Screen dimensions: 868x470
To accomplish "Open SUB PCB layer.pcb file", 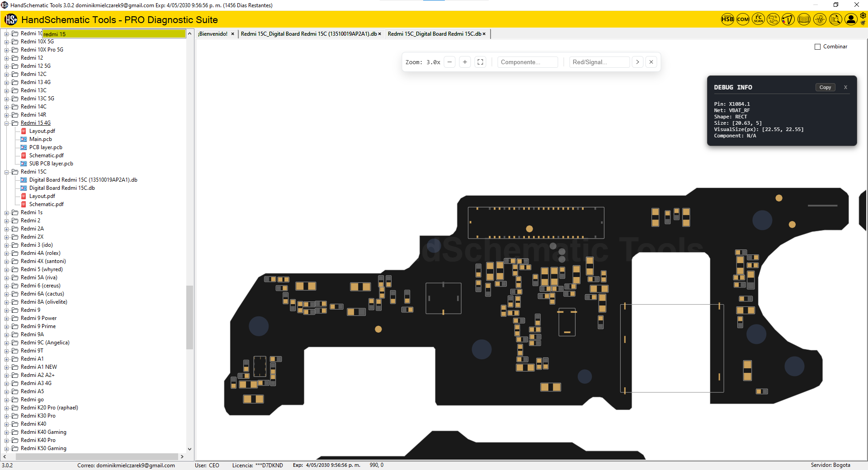I will (51, 164).
